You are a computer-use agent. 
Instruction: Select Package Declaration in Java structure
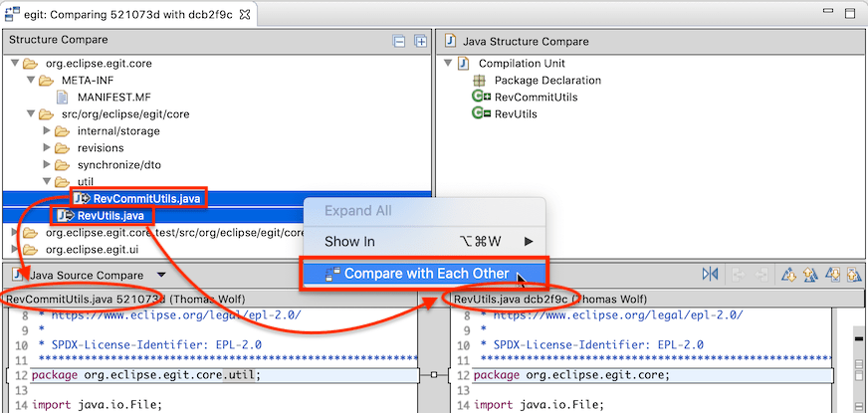[x=547, y=81]
